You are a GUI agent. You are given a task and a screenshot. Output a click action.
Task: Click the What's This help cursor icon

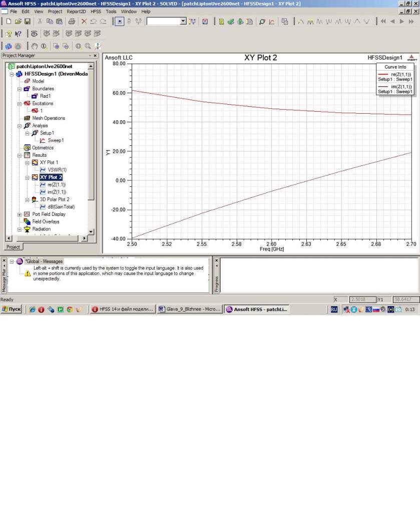(x=18, y=34)
